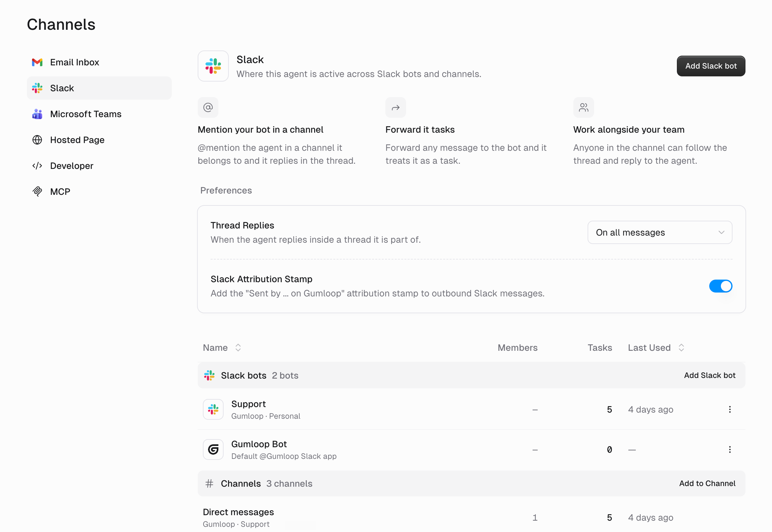Open Email Inbox channel section
The height and width of the screenshot is (532, 772).
tap(99, 62)
